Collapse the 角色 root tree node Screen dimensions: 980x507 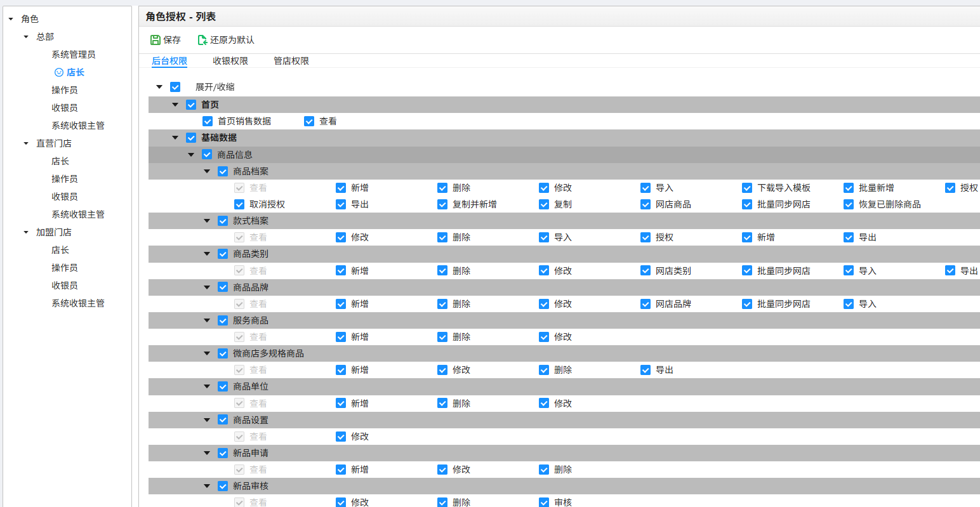point(11,19)
